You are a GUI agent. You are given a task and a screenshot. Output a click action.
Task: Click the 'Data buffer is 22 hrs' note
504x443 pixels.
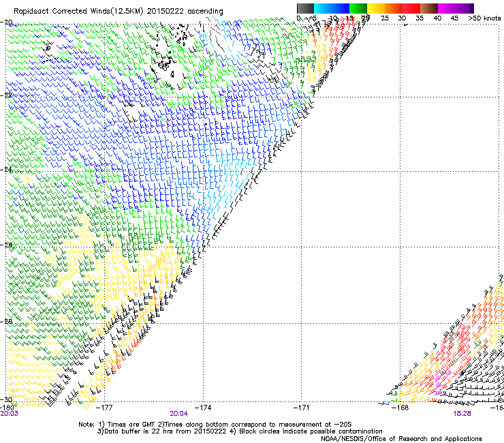[161, 431]
